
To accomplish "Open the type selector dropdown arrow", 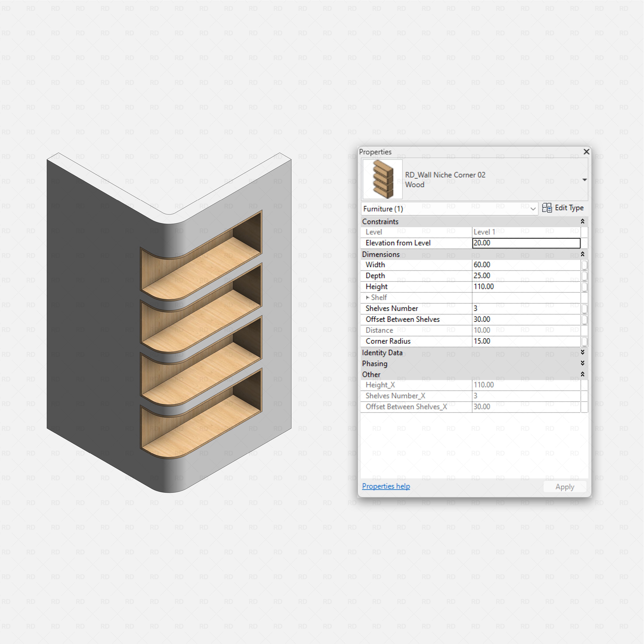I will point(585,180).
